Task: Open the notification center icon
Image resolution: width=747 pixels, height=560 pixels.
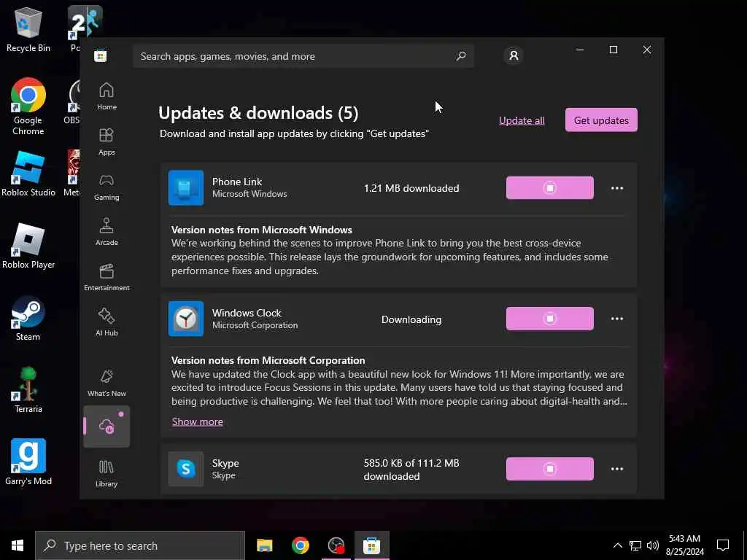Action: (x=723, y=545)
